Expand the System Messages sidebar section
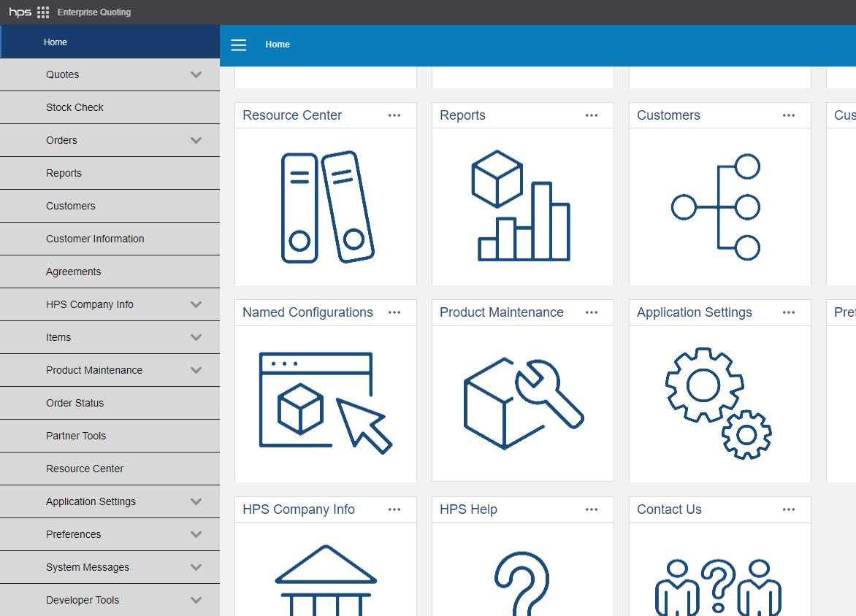This screenshot has width=856, height=616. pyautogui.click(x=196, y=567)
